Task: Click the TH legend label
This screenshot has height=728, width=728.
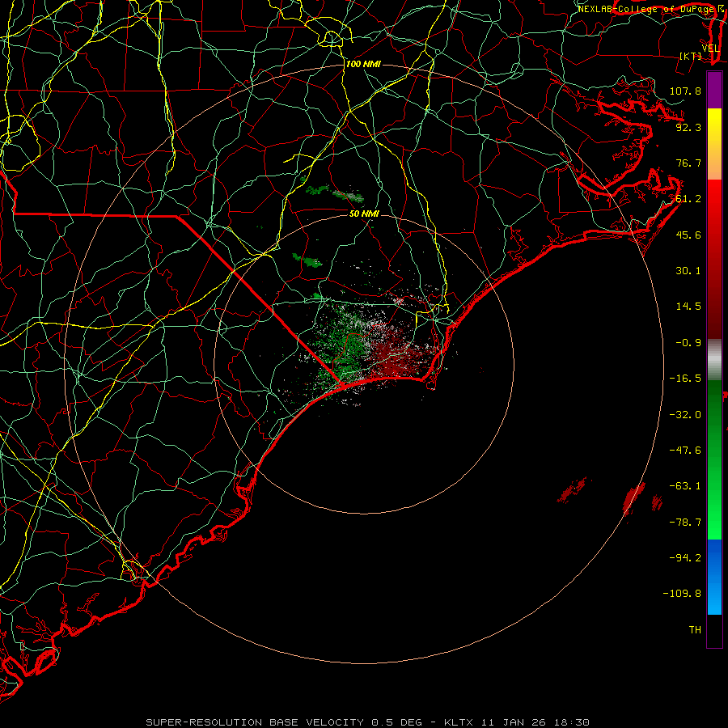Action: 695,630
